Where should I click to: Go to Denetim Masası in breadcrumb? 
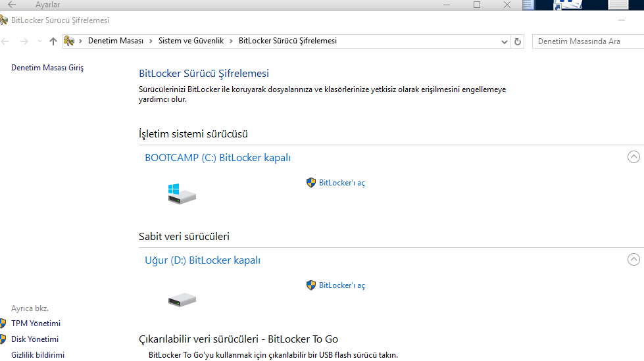[x=115, y=41]
